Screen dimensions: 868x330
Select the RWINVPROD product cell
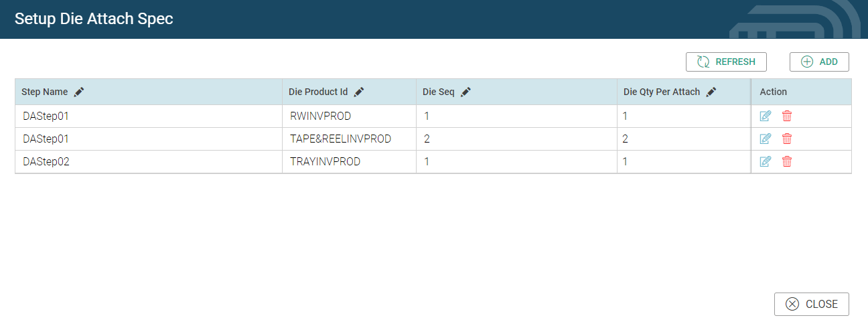[321, 116]
